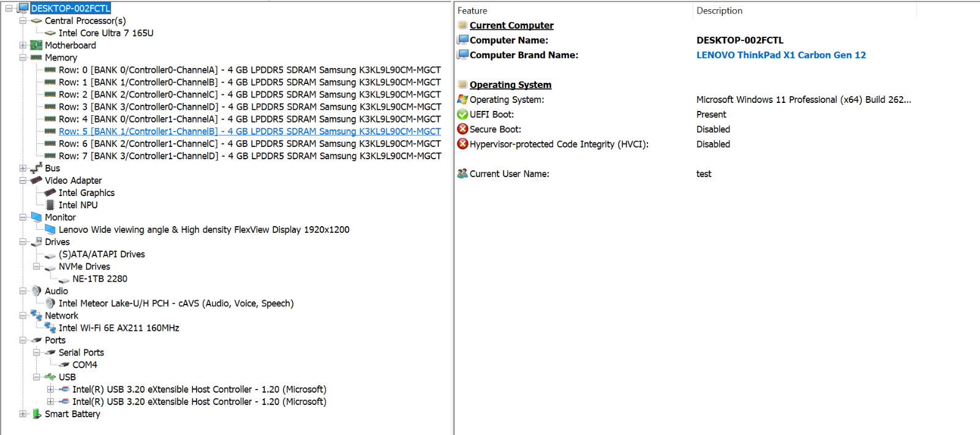Select highlighted memory Row: 5 Controller1-ChannelB
Viewport: 980px width, 435px height.
coord(250,131)
